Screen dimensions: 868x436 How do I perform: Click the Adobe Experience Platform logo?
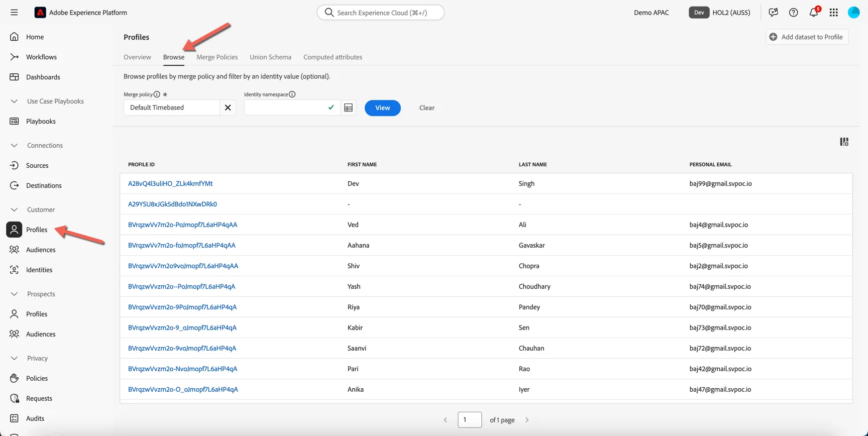click(40, 13)
